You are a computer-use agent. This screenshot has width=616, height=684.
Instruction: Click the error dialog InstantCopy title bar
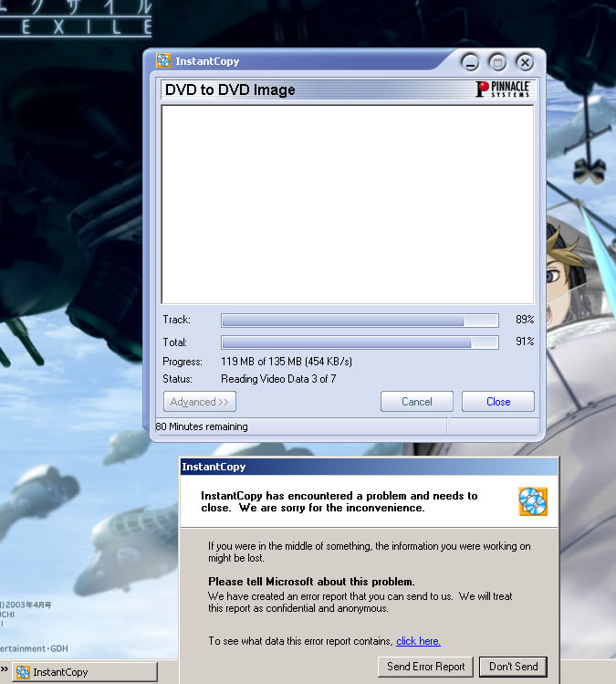369,467
